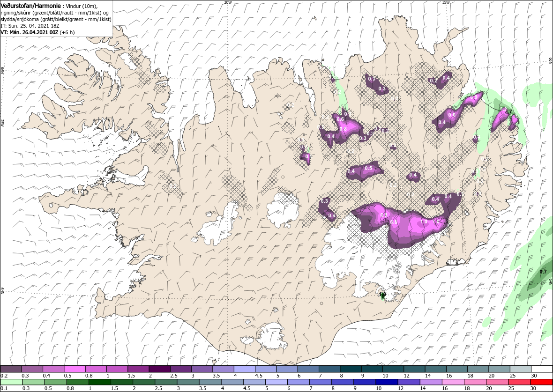Image resolution: width=553 pixels, height=392 pixels.
Task: Click the 'VT: Mán. 26.04.2021 00Z (+6 h)' line
Action: pos(38,32)
